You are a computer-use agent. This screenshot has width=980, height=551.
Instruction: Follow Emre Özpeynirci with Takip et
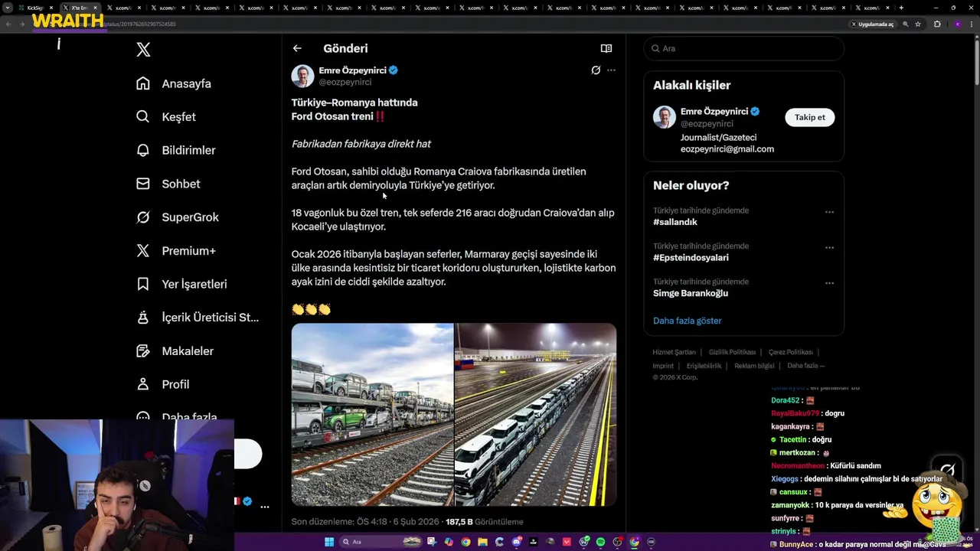point(809,117)
